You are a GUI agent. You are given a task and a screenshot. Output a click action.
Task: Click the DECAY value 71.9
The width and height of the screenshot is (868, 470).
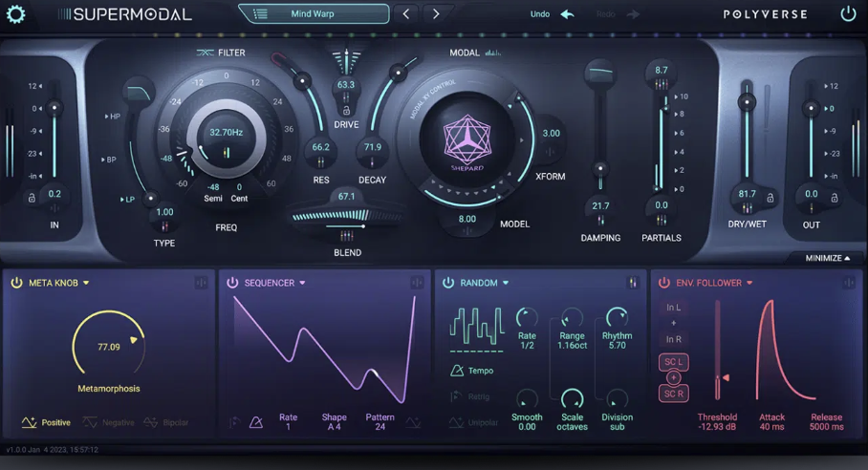373,147
